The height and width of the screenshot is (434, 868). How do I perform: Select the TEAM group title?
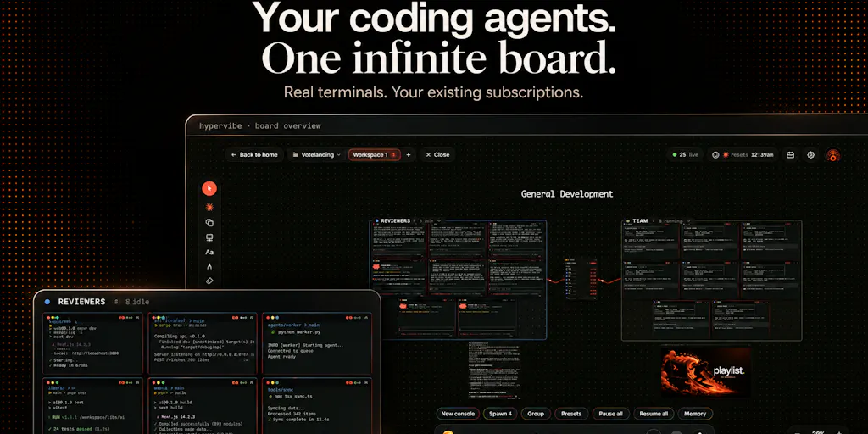640,221
